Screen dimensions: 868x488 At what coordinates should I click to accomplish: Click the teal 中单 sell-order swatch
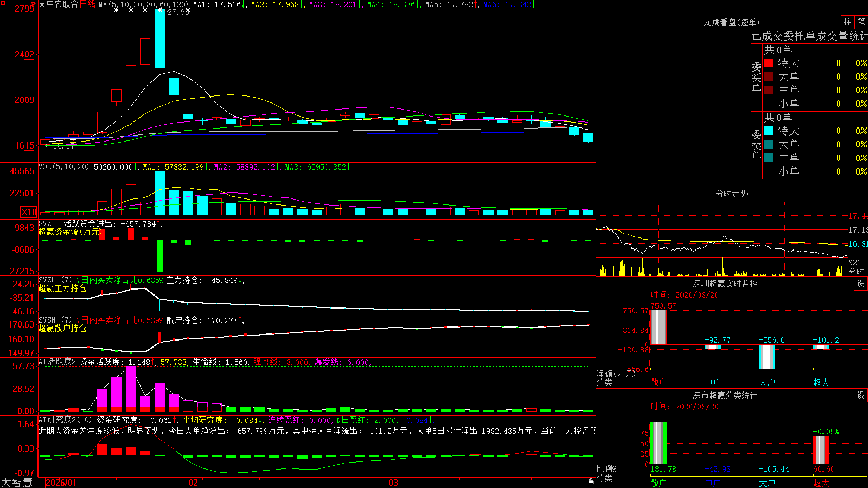(x=768, y=158)
